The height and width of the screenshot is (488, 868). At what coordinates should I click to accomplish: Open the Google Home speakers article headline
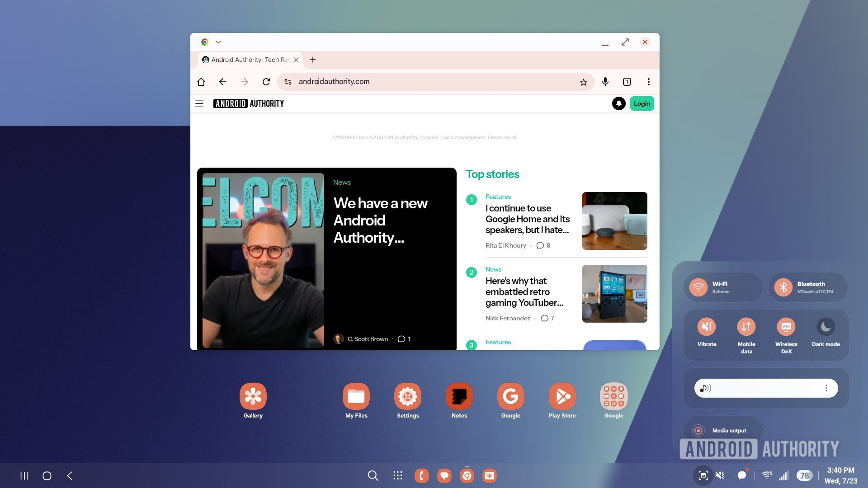(527, 219)
